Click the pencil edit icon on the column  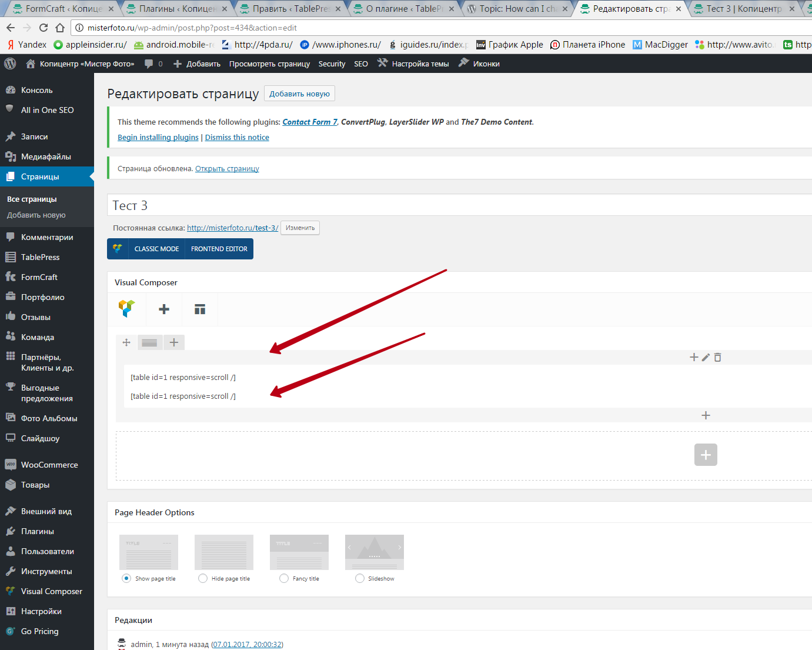tap(706, 357)
